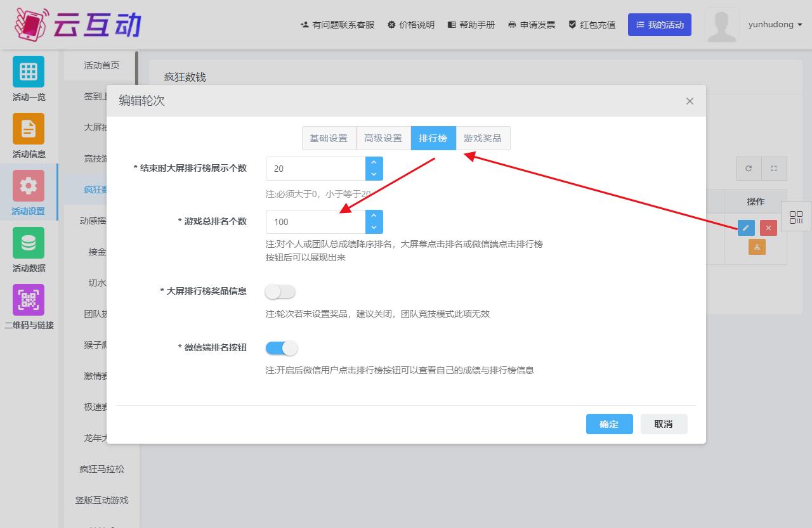This screenshot has height=528, width=812.
Task: Click the 结束时大屏排行榜展示个数 input field
Action: pos(316,169)
